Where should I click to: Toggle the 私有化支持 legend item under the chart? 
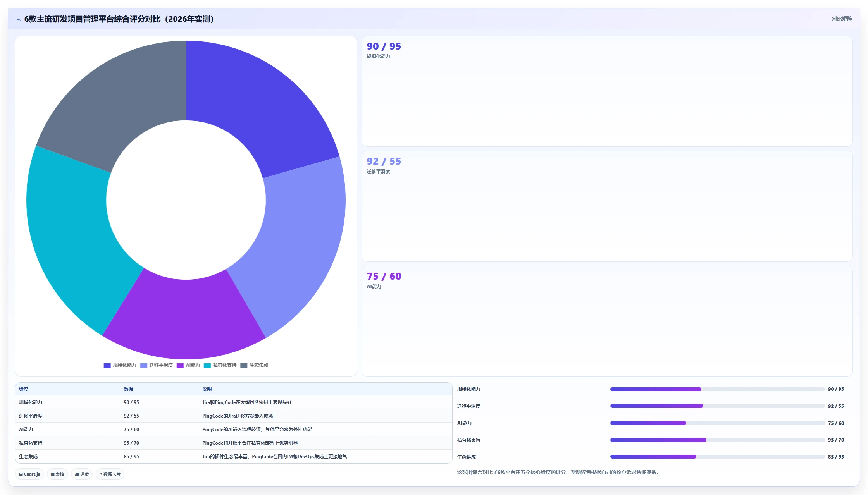click(x=220, y=365)
